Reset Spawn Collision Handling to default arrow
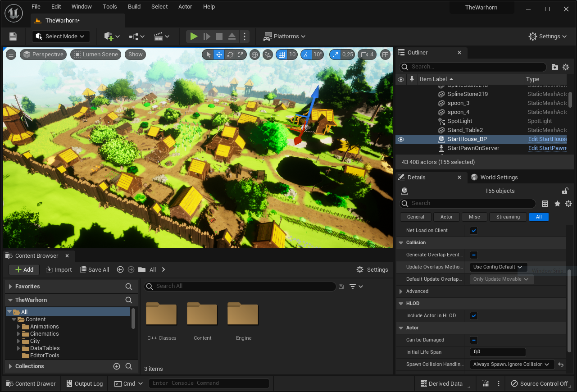 (x=561, y=365)
